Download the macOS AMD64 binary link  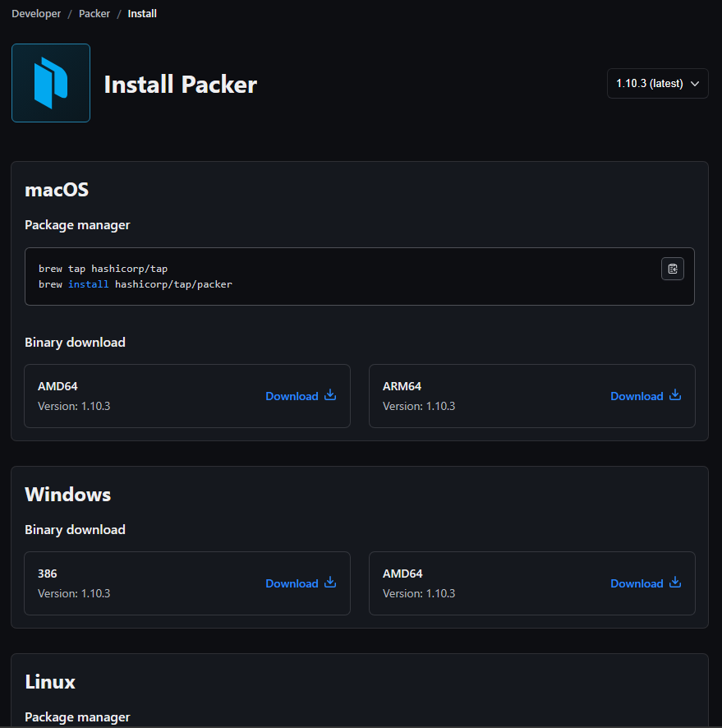(x=292, y=396)
